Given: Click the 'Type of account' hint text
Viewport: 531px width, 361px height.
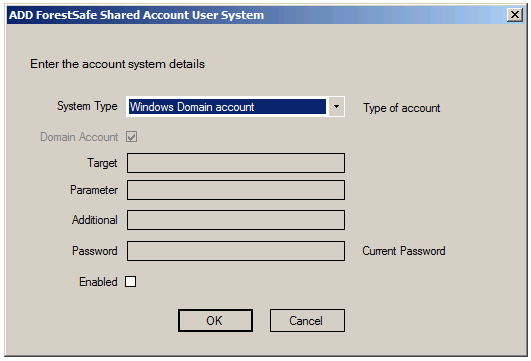Looking at the screenshot, I should (401, 108).
